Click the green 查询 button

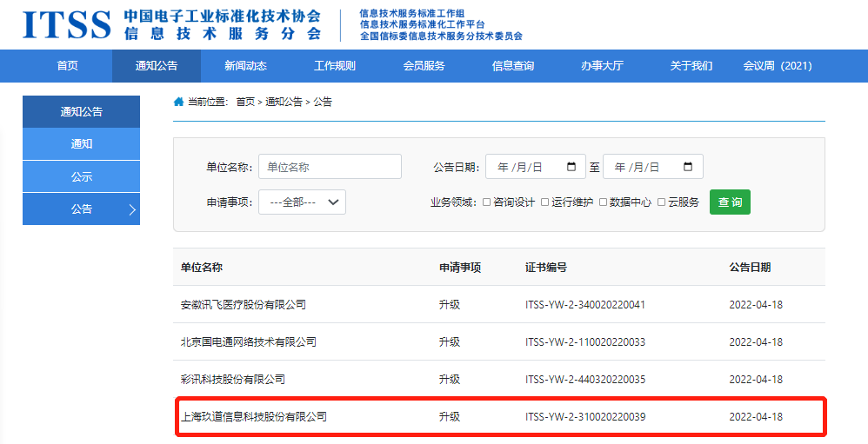click(x=731, y=202)
